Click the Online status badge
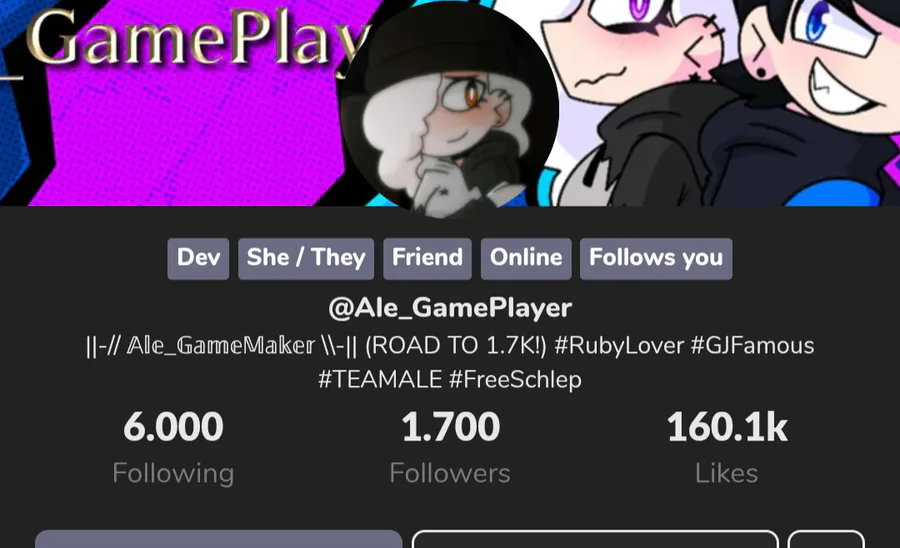900x548 pixels. pos(526,259)
